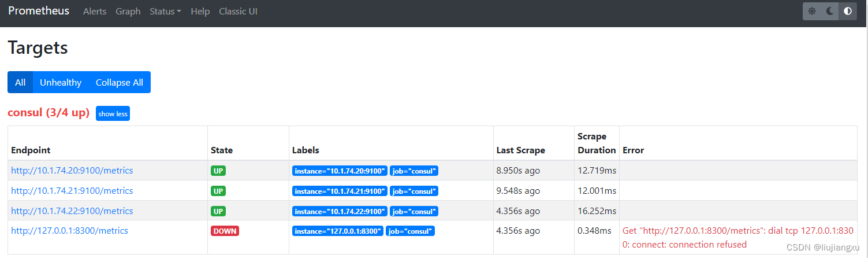
Task: Click label instance="10.1.74.21:9100"
Action: 340,191
